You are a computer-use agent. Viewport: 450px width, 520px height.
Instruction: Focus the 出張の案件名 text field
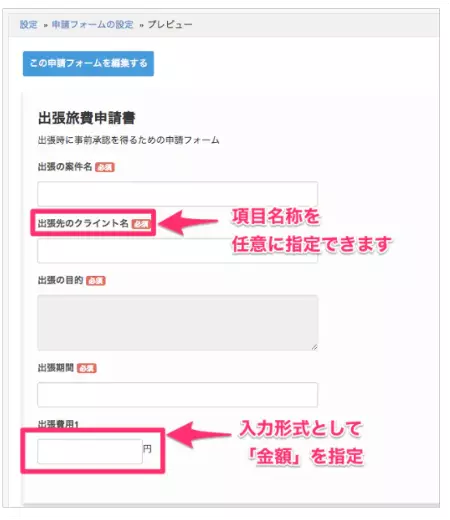[x=177, y=194]
